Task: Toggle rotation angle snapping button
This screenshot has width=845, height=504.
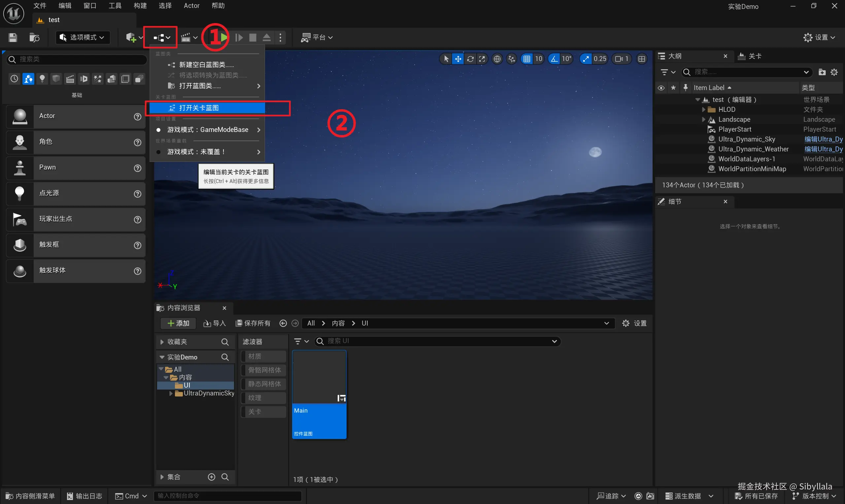Action: pyautogui.click(x=554, y=59)
